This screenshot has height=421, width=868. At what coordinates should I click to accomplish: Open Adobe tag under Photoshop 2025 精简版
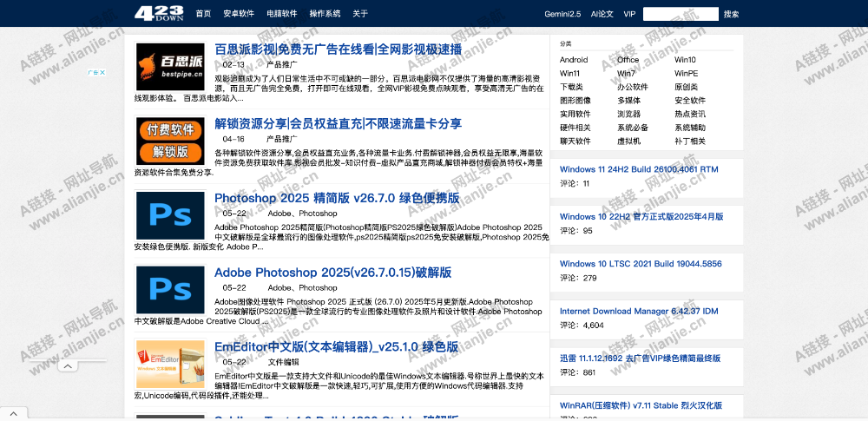click(279, 214)
